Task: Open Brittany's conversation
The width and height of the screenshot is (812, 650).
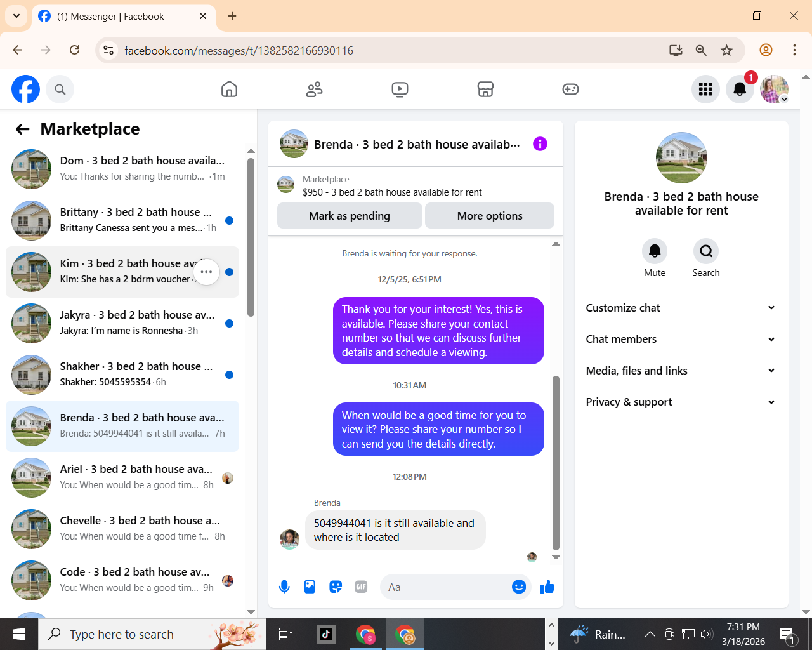Action: tap(122, 220)
